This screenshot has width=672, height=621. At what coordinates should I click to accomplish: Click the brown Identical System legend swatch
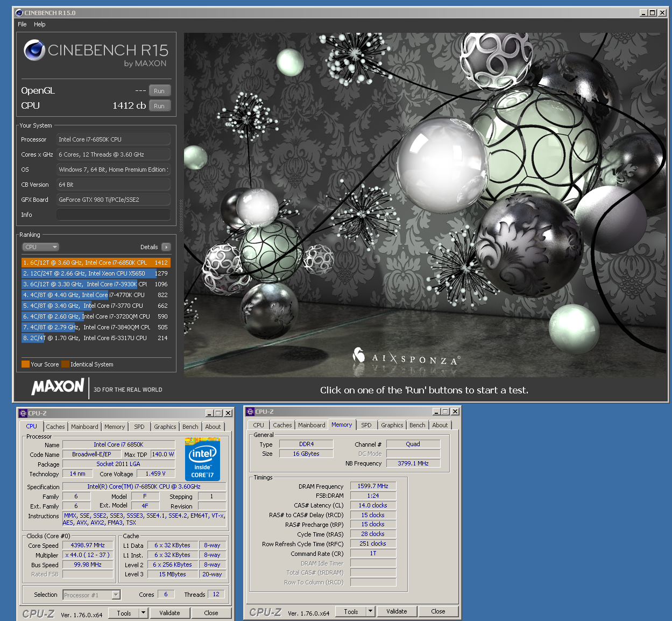point(65,364)
